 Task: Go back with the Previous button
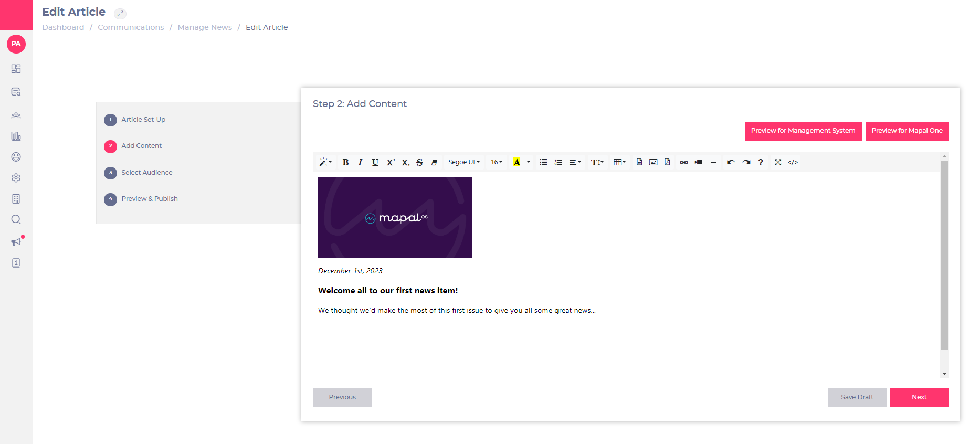[x=342, y=397]
